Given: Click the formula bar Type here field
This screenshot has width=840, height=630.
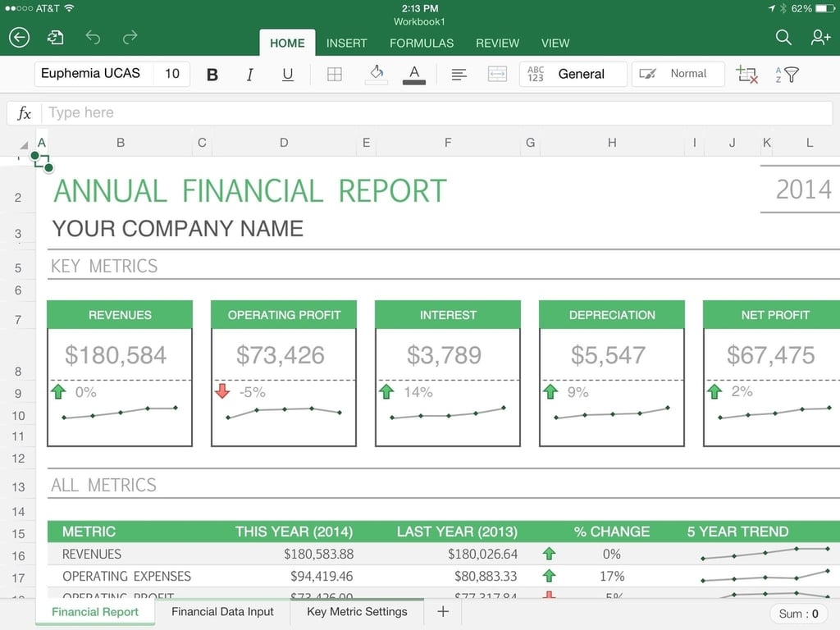Looking at the screenshot, I should click(436, 112).
